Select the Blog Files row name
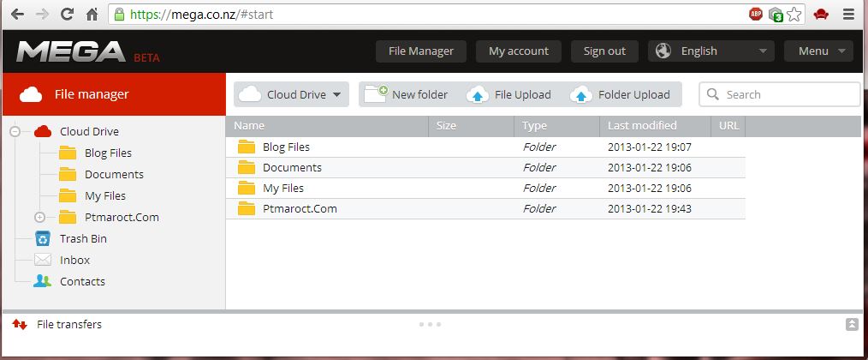 pyautogui.click(x=286, y=147)
